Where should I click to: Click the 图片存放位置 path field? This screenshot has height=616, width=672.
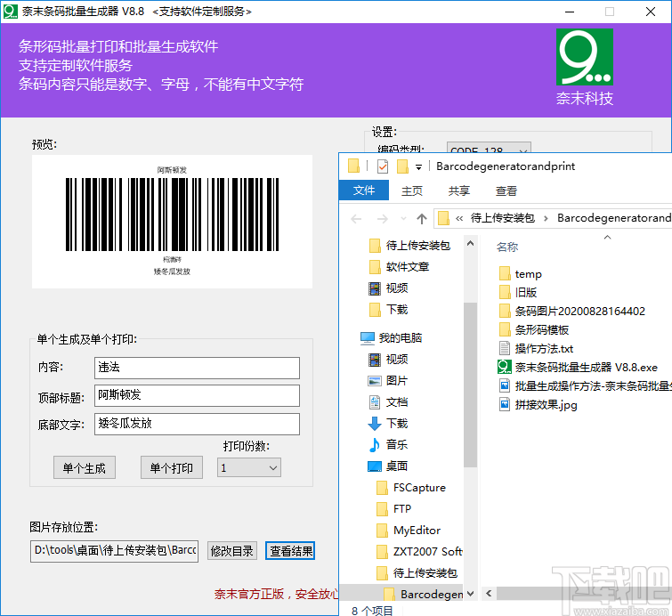click(115, 551)
